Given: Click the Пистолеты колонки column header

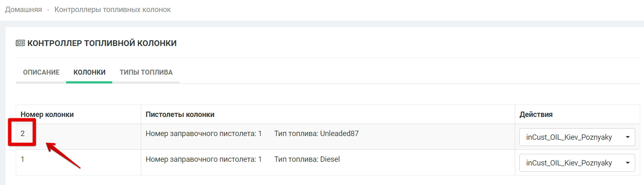Looking at the screenshot, I should click(x=180, y=114).
